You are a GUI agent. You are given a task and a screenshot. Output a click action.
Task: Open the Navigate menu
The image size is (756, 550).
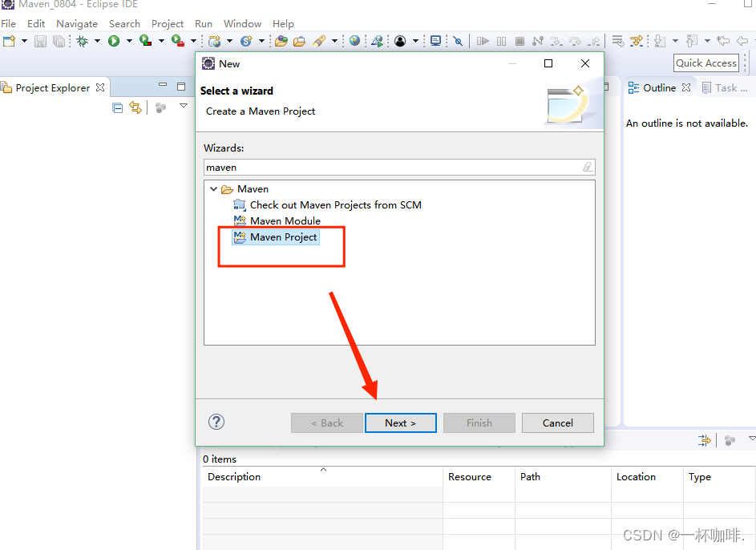pyautogui.click(x=77, y=23)
